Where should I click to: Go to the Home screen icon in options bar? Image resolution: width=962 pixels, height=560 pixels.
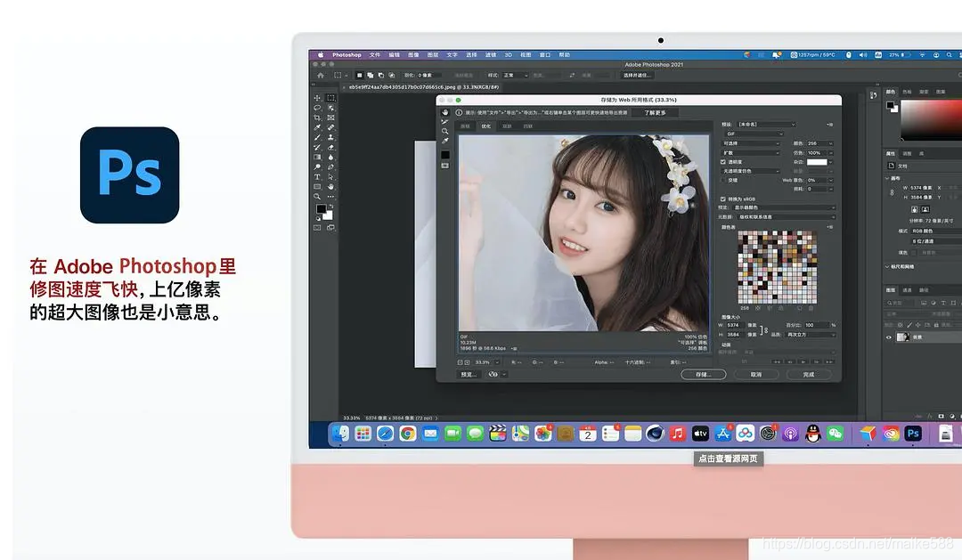click(x=321, y=76)
